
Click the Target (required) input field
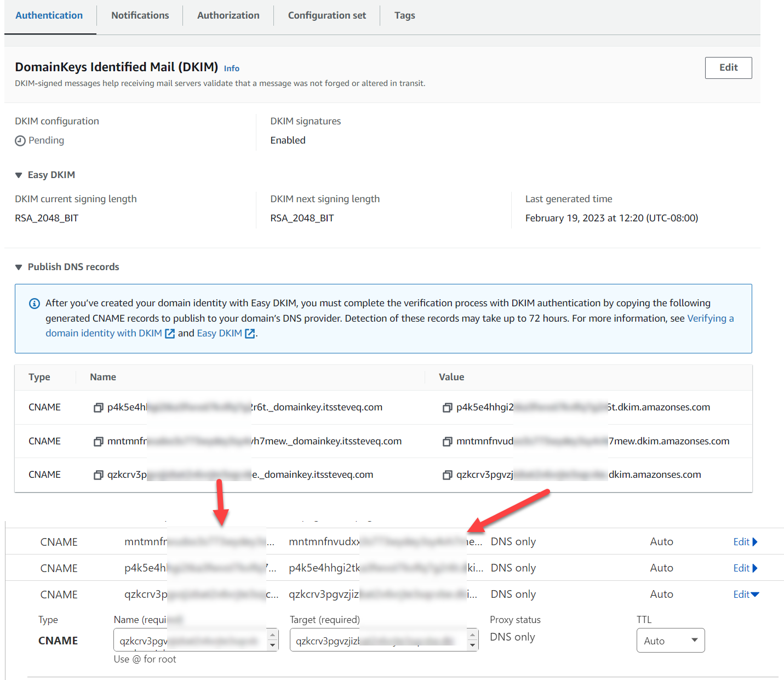point(378,641)
